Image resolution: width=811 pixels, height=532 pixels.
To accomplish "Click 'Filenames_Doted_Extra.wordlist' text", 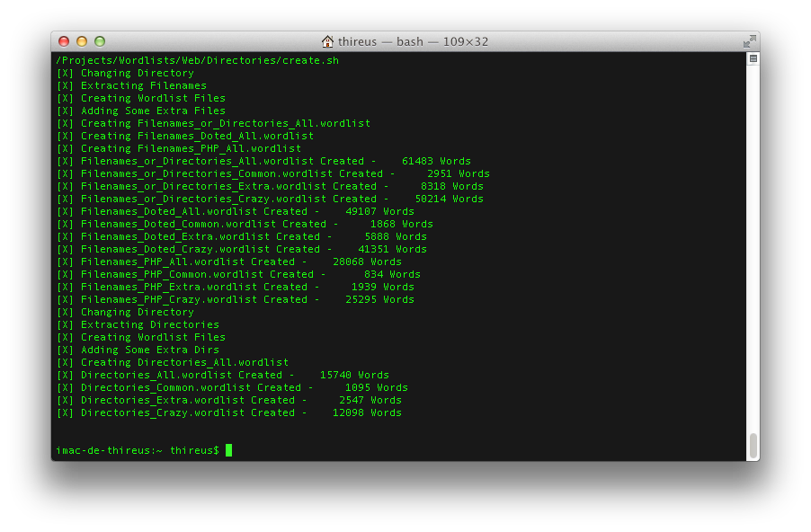I will point(175,236).
